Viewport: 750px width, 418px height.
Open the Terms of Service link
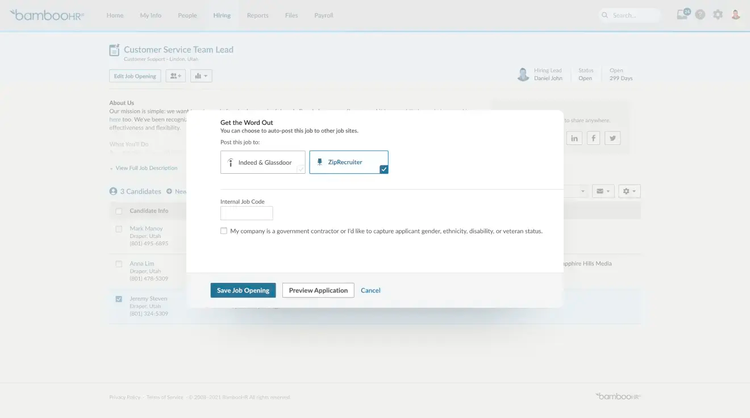[165, 397]
